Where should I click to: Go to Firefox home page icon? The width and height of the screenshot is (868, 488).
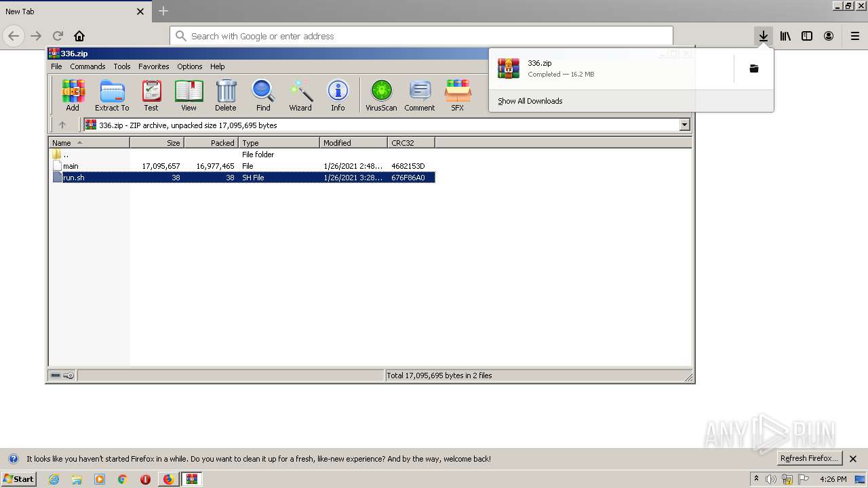79,36
